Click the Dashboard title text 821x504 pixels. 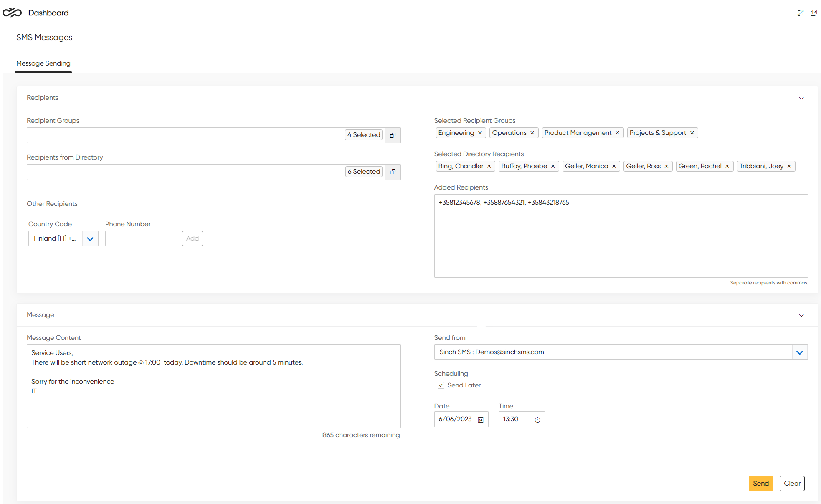click(x=48, y=13)
